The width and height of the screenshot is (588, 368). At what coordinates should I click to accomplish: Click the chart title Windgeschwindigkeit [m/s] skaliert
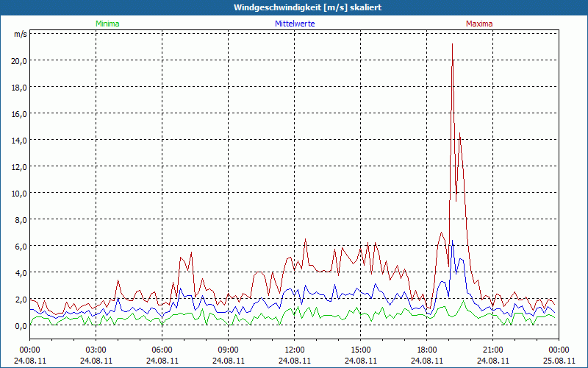coord(307,7)
